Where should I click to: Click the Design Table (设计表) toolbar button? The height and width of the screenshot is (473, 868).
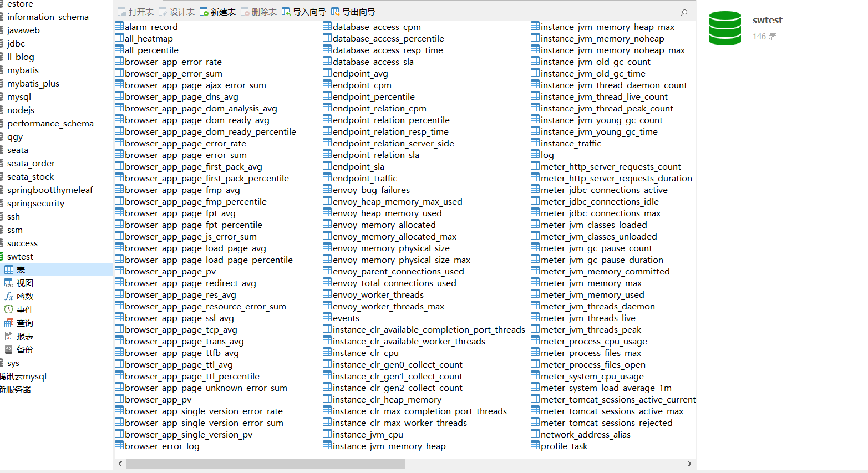176,12
